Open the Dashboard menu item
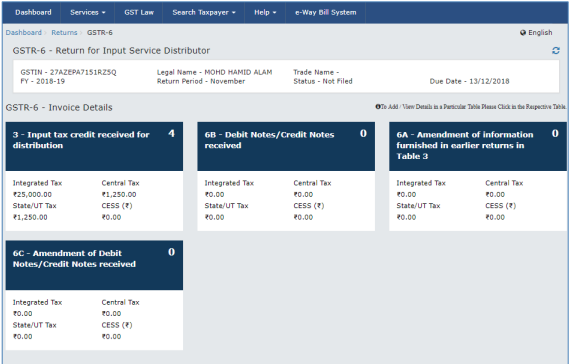This screenshot has height=364, width=571. tap(33, 12)
